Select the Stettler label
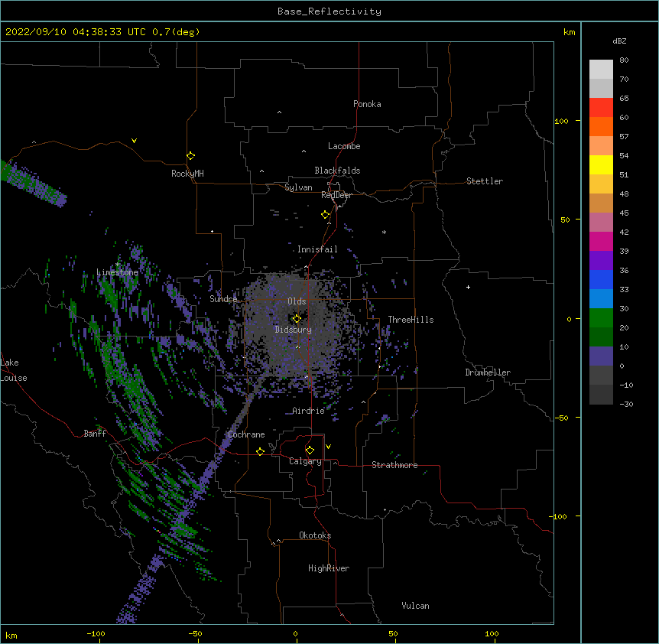The image size is (659, 644). pyautogui.click(x=485, y=181)
